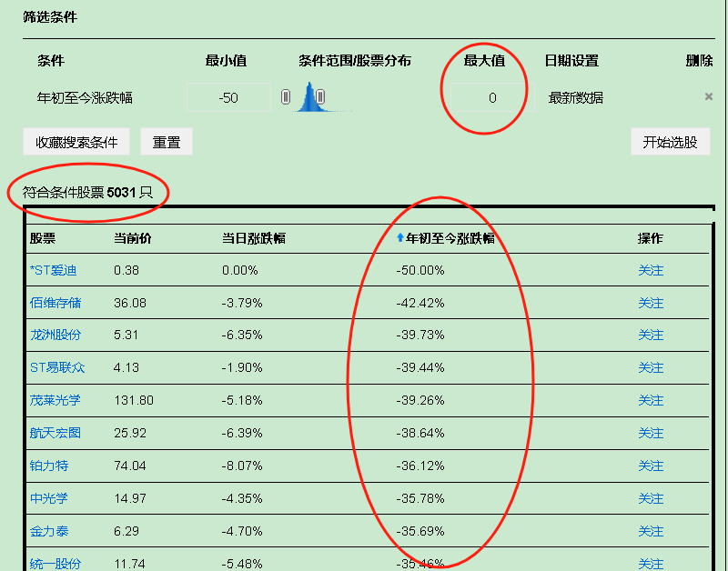The height and width of the screenshot is (571, 728).
Task: Click 关注 for 铂力特
Action: tap(651, 466)
